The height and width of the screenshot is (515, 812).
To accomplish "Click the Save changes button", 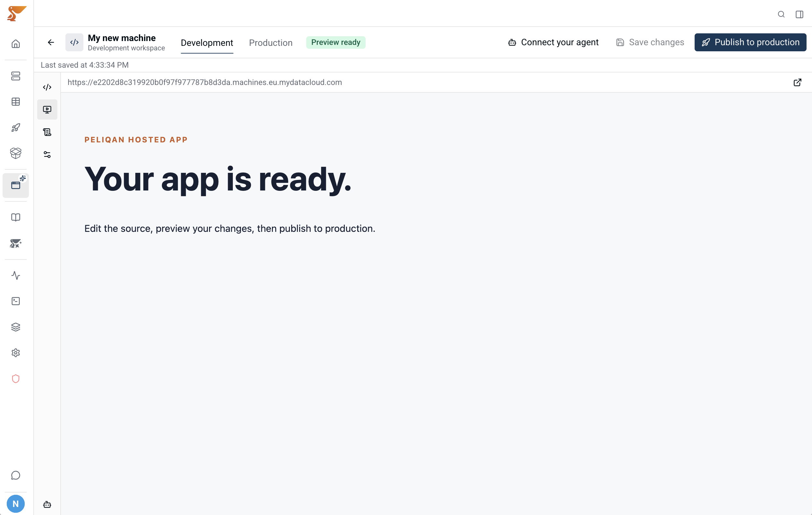I will coord(650,42).
